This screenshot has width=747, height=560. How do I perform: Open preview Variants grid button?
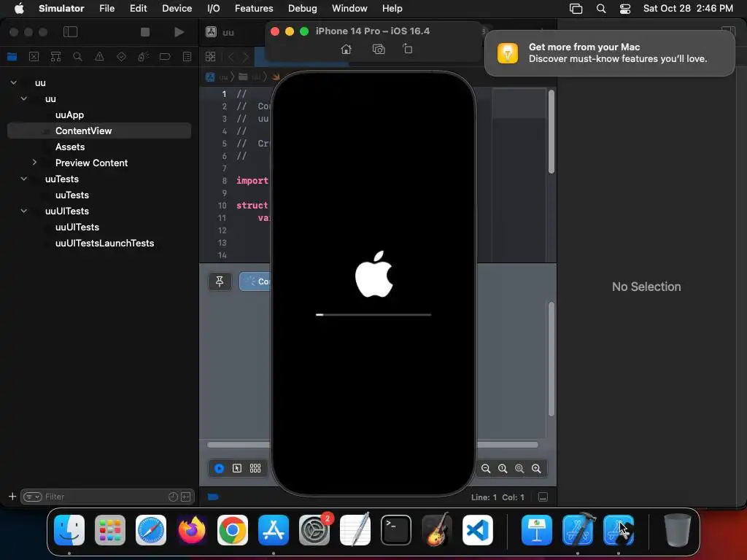coord(255,469)
